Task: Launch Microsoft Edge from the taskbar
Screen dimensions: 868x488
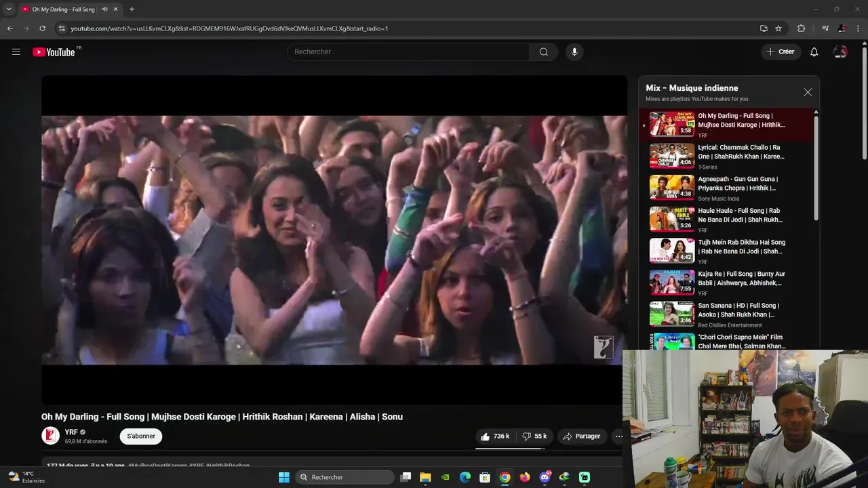Action: pyautogui.click(x=465, y=477)
